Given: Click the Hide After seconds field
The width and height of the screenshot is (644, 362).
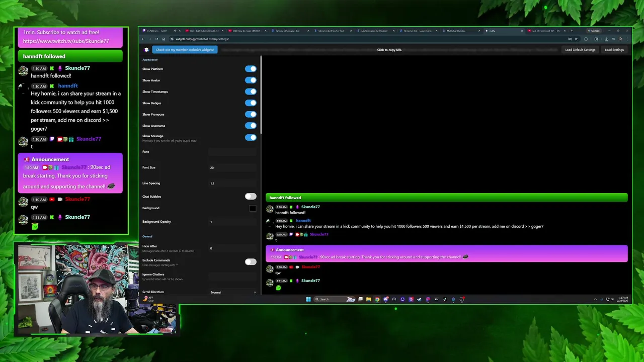Looking at the screenshot, I should coord(233,248).
